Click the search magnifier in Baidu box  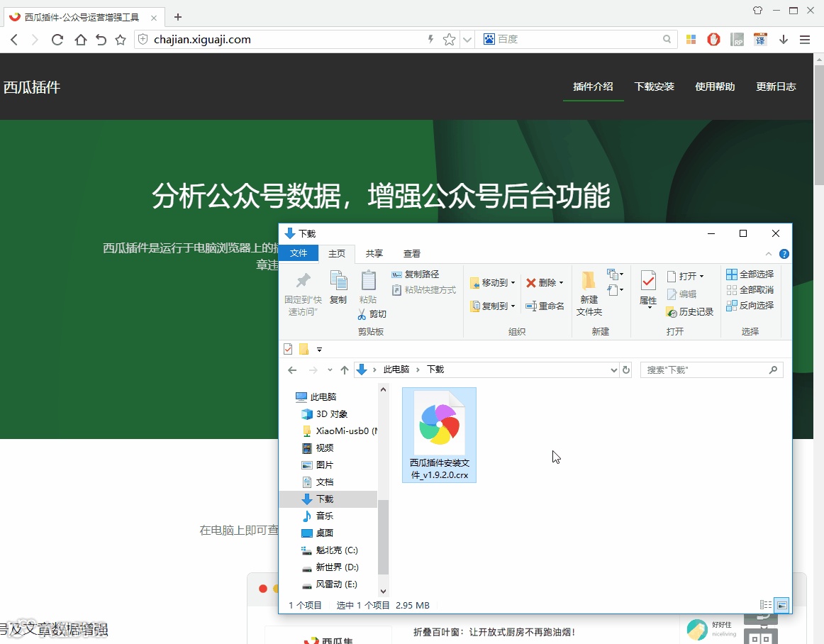(667, 40)
